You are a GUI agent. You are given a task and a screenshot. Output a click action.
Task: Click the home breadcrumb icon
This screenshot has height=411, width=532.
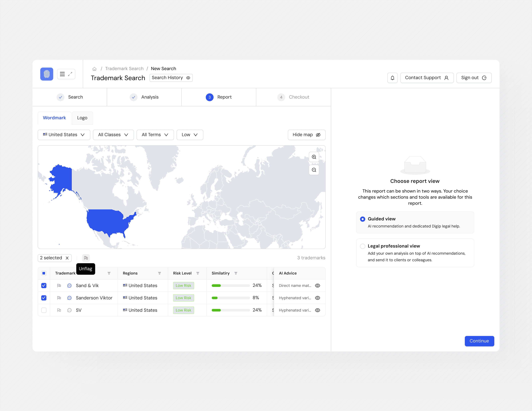pyautogui.click(x=94, y=69)
